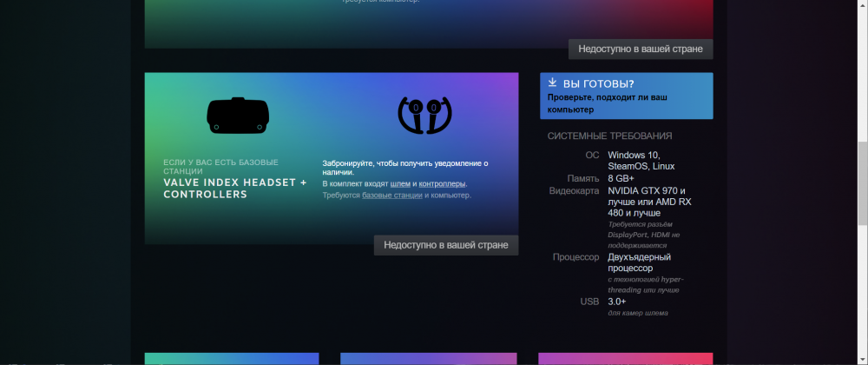Open the шлем link

click(x=400, y=183)
